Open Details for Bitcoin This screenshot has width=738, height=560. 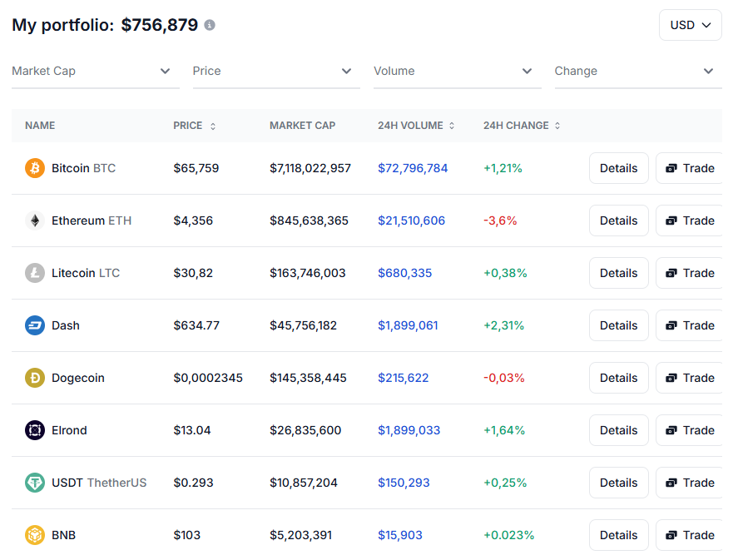click(618, 168)
